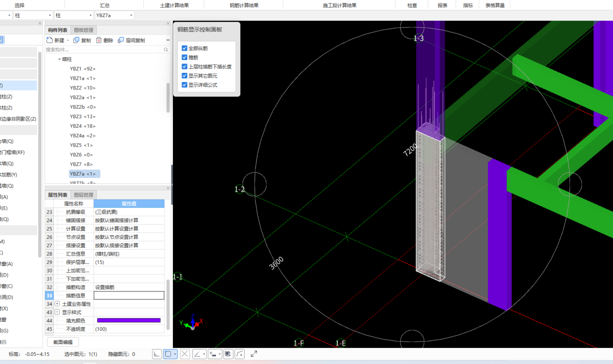Viewport: 613px width, 364px height.
Task: Close the left navigation panel
Action: tap(40, 23)
